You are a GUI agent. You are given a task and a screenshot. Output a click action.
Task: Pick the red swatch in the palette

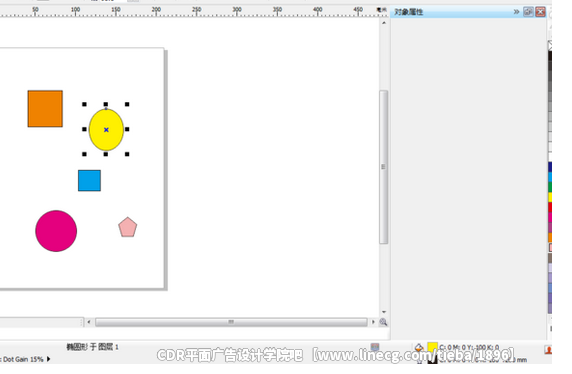click(550, 207)
